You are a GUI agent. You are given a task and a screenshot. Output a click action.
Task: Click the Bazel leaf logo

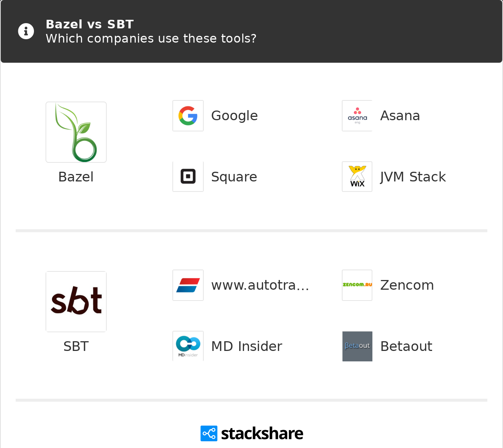pos(76,132)
